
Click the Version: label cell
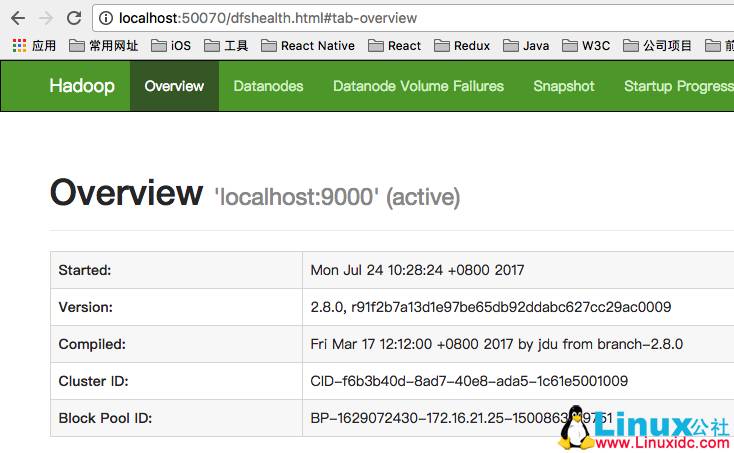tap(176, 307)
